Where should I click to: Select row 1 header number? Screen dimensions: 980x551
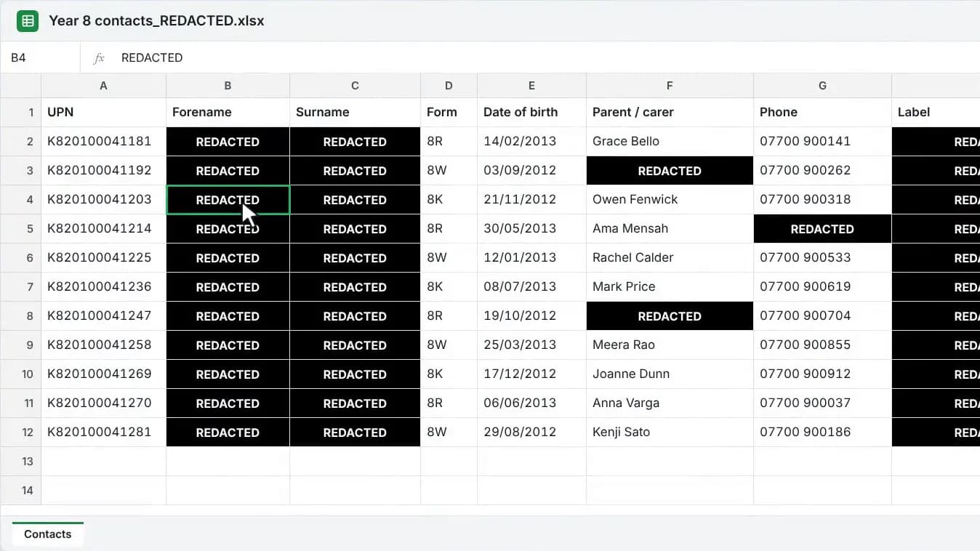point(20,113)
